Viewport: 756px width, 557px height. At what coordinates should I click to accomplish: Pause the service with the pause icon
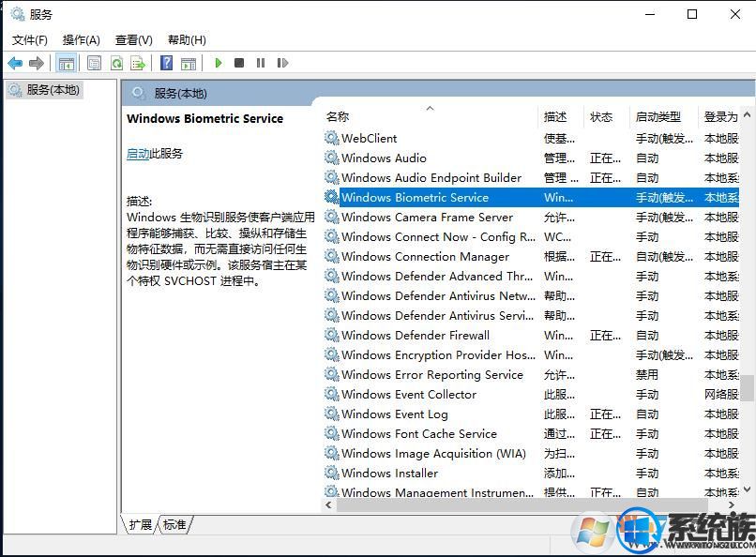point(261,63)
